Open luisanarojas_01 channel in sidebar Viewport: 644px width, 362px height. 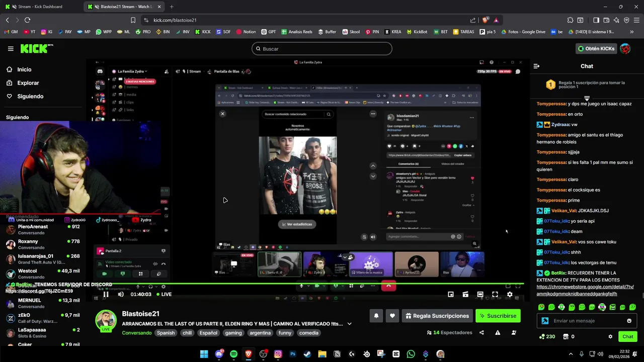tap(43, 259)
